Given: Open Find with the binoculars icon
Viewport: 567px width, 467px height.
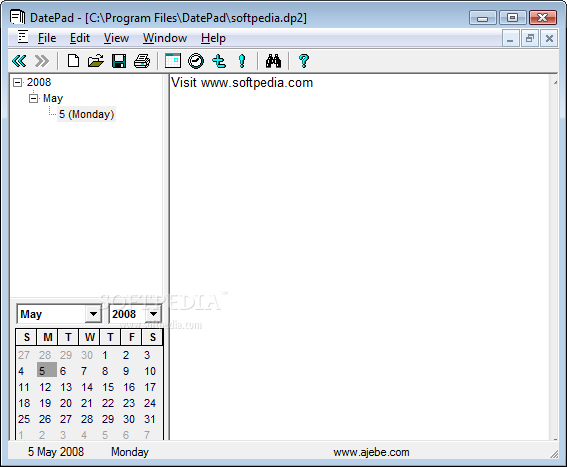Looking at the screenshot, I should click(273, 61).
